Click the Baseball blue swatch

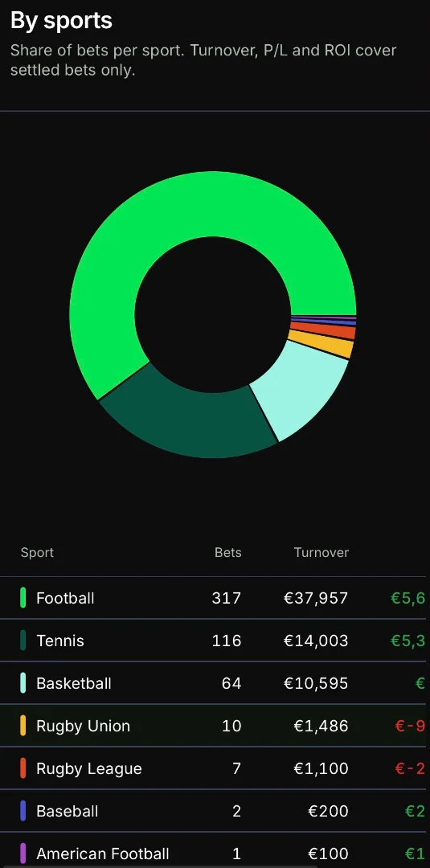(23, 811)
